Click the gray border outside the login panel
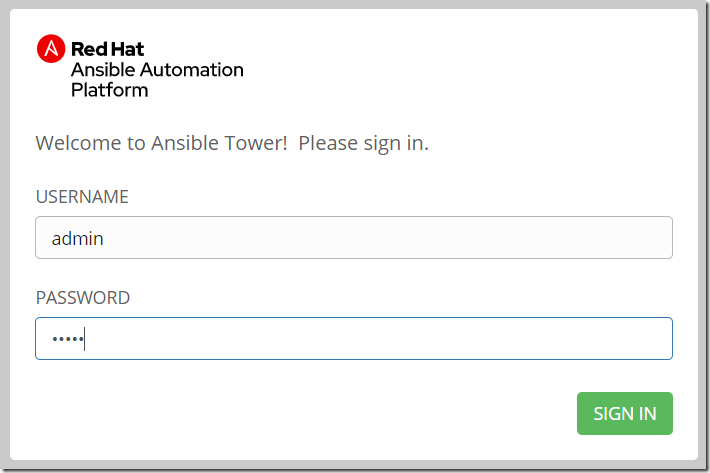The height and width of the screenshot is (473, 710). 5,236
